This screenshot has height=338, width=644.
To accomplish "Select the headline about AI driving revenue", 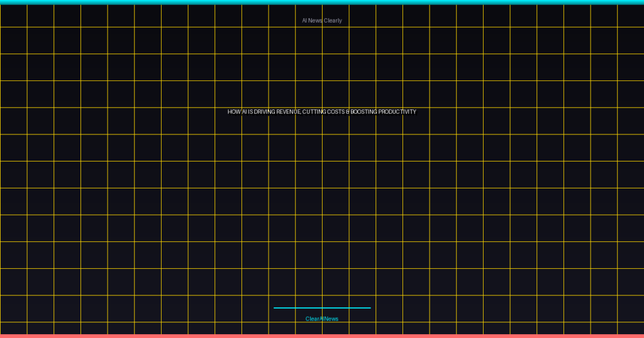I will (x=321, y=112).
